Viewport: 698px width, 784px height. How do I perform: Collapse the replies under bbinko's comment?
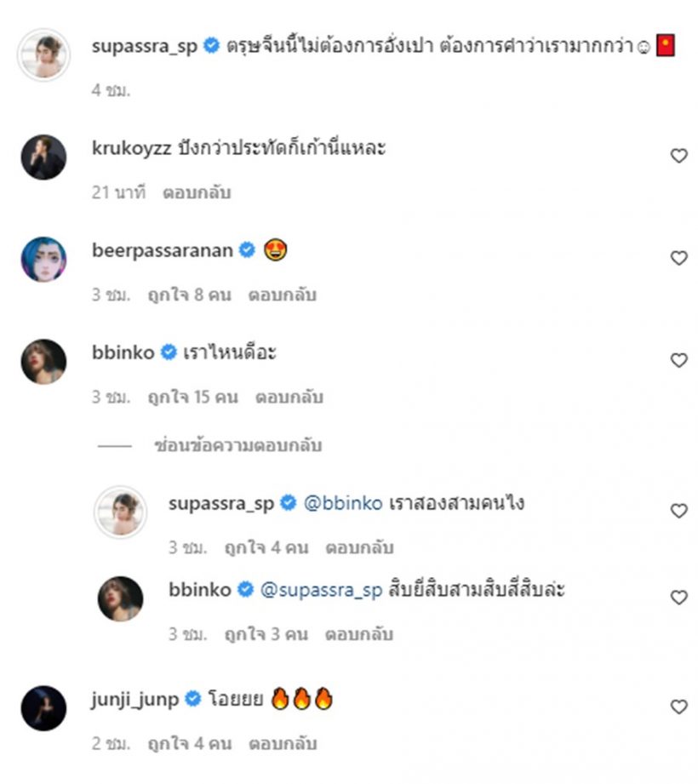pyautogui.click(x=237, y=445)
